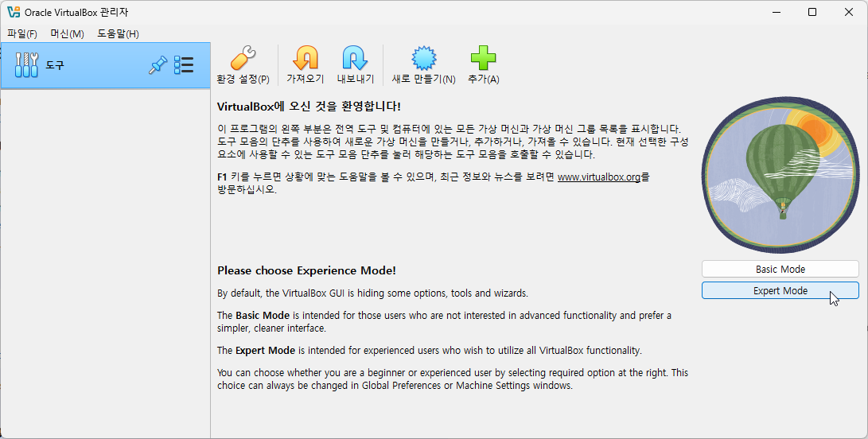The width and height of the screenshot is (868, 439).
Task: Click the 'VirtualBox에 오신 것을 환영합니다!' heading
Action: (x=309, y=107)
